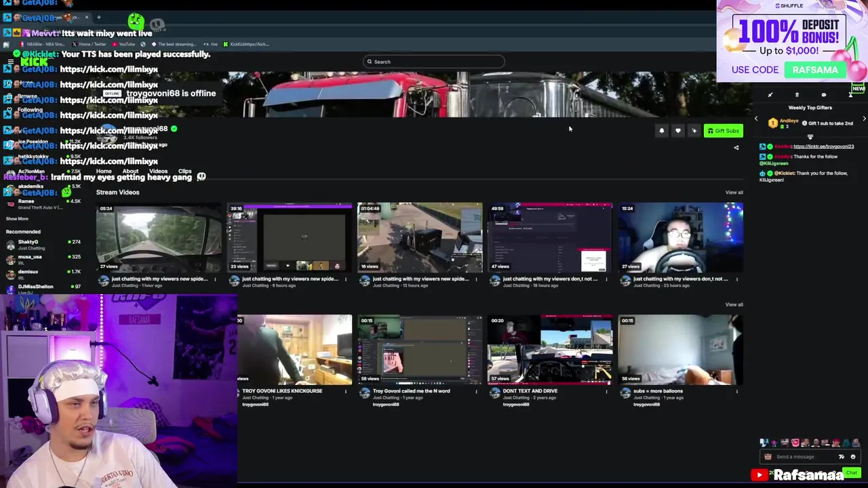868x488 pixels.
Task: Click Show More in the sidebar
Action: 17,219
